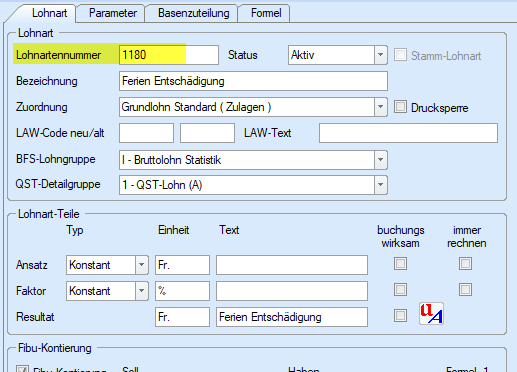The image size is (517, 372).
Task: Expand the QST-Detailgruppe dropdown
Action: point(380,185)
